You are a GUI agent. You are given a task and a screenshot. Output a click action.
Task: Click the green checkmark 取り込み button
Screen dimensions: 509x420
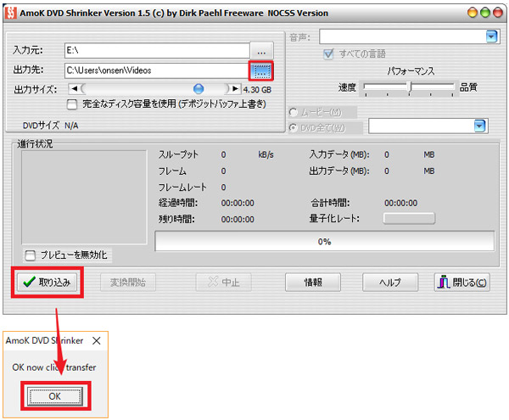(x=48, y=282)
